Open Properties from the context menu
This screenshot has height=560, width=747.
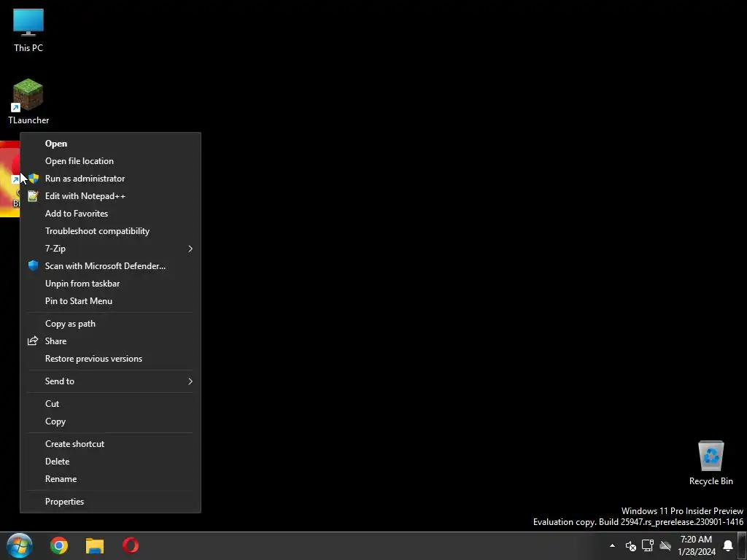coord(110,502)
